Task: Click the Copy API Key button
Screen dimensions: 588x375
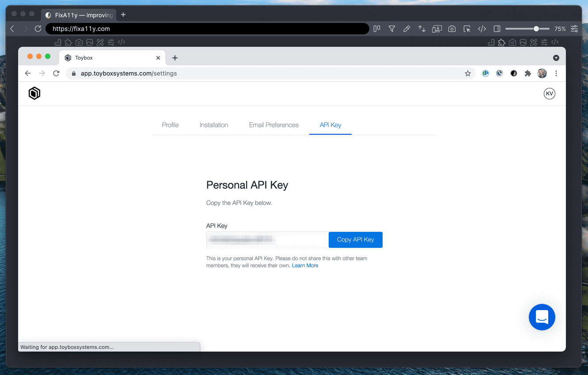Action: [355, 239]
